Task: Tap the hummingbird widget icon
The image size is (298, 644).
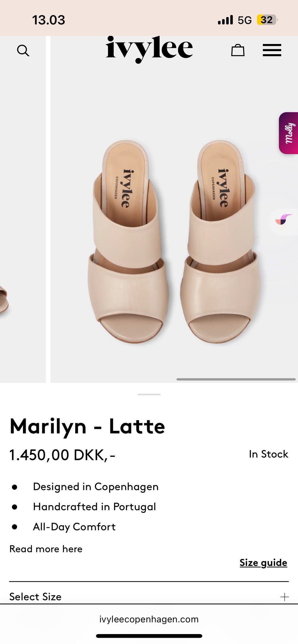Action: point(283,222)
